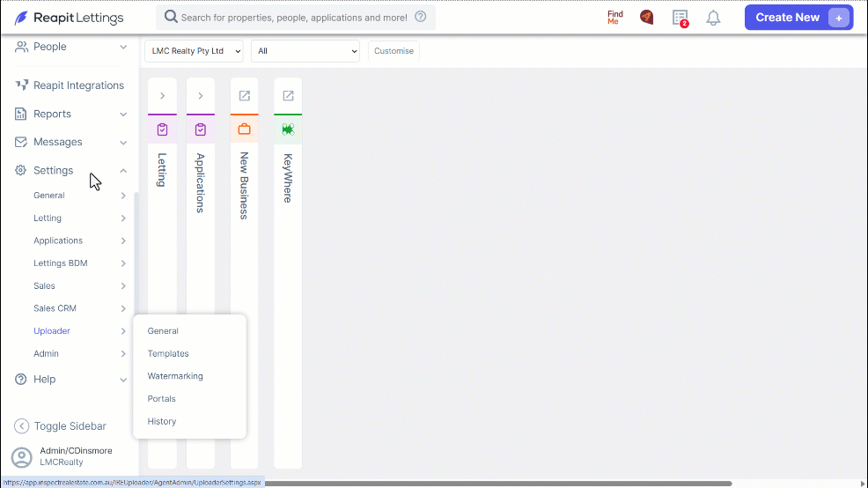Click the Find Me icon
Screen dimensions: 868x488
point(615,18)
